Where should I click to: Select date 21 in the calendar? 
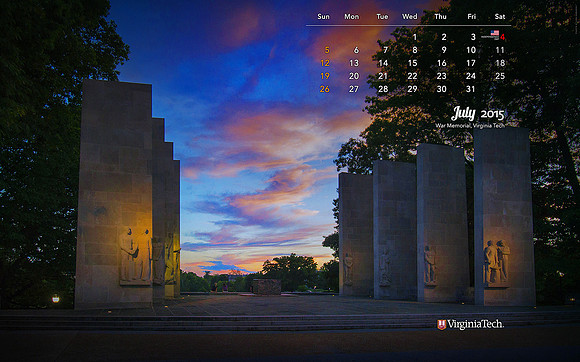point(383,76)
